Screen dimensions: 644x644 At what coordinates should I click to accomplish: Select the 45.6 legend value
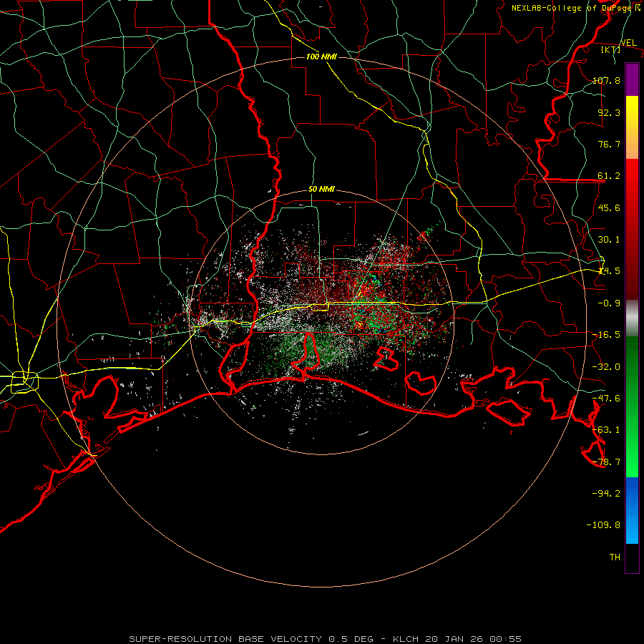click(609, 208)
